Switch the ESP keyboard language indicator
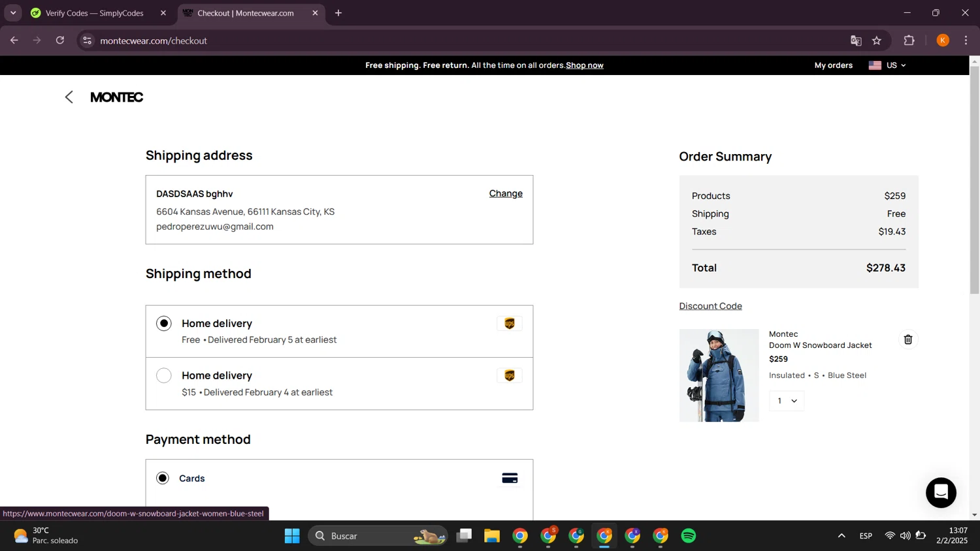Screen dimensions: 980x551 tap(866, 536)
